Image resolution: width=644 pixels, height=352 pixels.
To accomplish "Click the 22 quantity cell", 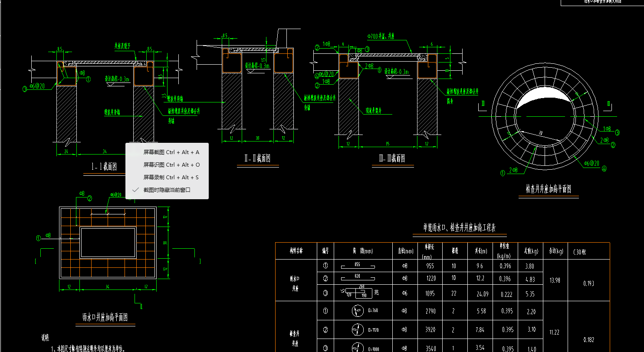I will 454,293.
